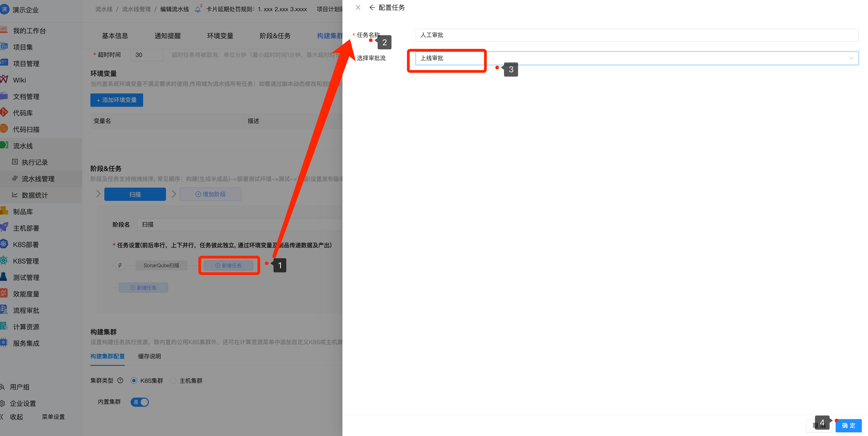Screen dimensions: 868x436
Task: Select the 主机集群 radio button
Action: (x=173, y=380)
